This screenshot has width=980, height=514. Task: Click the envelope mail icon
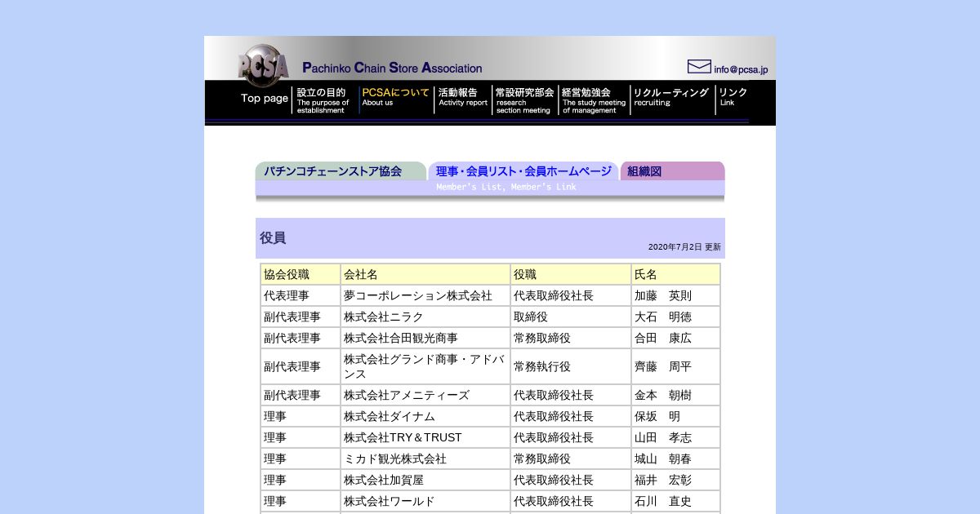pos(699,67)
